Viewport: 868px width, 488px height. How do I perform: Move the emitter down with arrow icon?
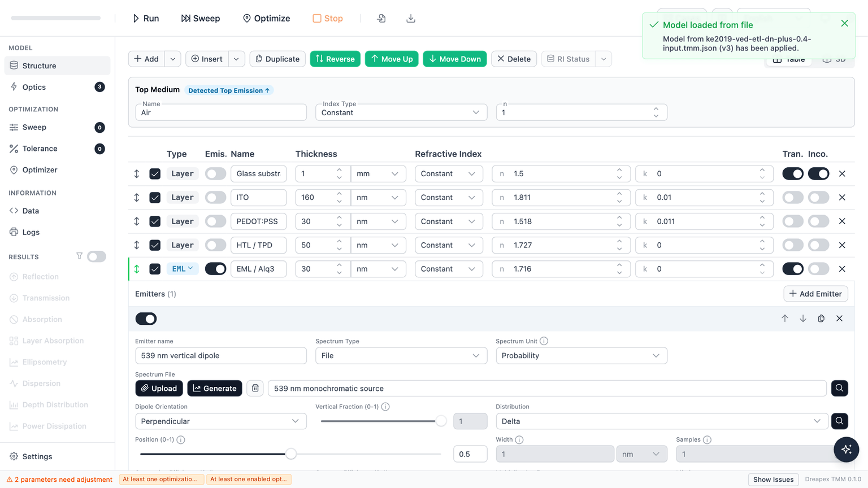click(x=803, y=319)
